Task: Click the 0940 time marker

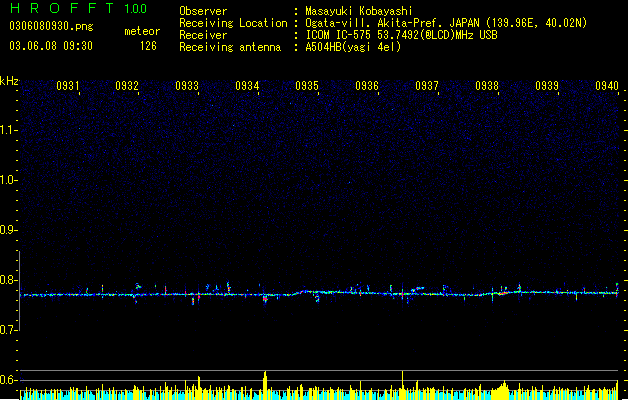Action: [x=607, y=86]
